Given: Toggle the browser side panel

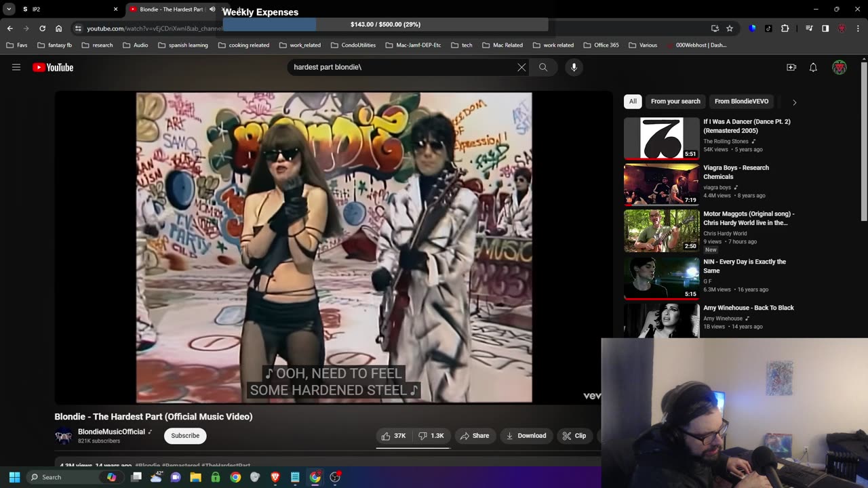Looking at the screenshot, I should (825, 28).
